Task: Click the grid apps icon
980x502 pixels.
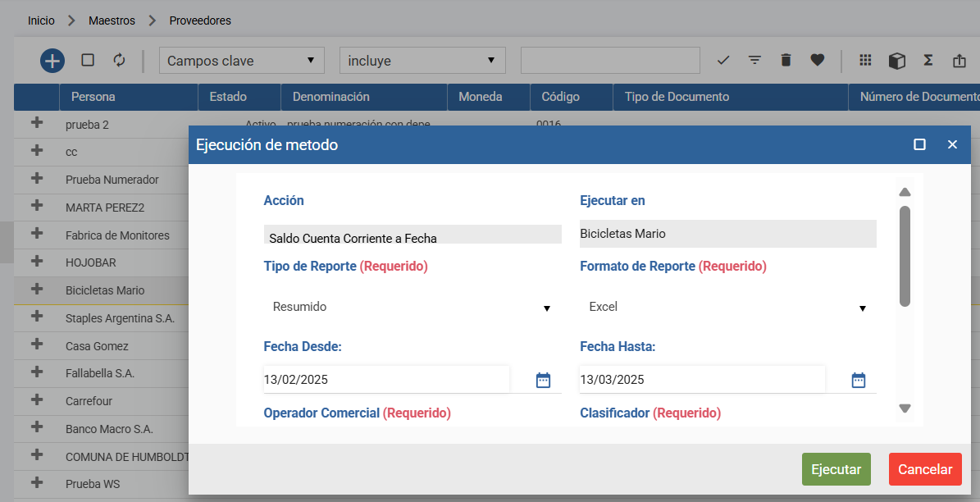Action: pos(865,60)
